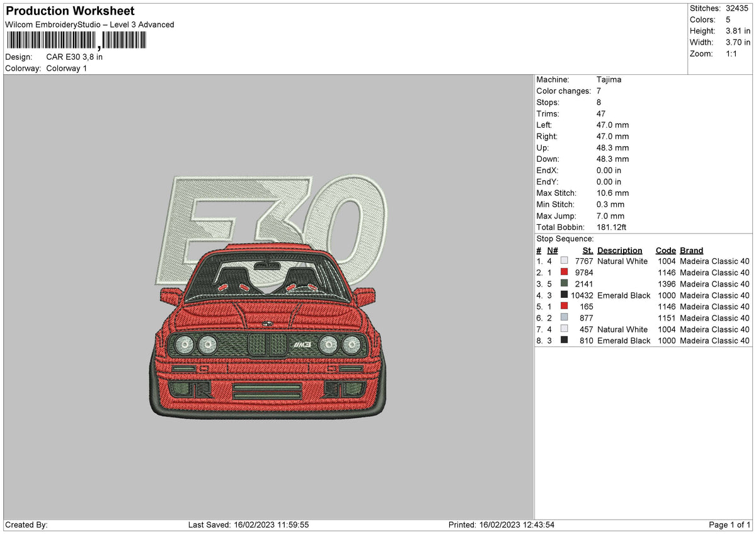Select the Min Stitch value 0.3 mm
The height and width of the screenshot is (534, 756).
click(x=610, y=205)
